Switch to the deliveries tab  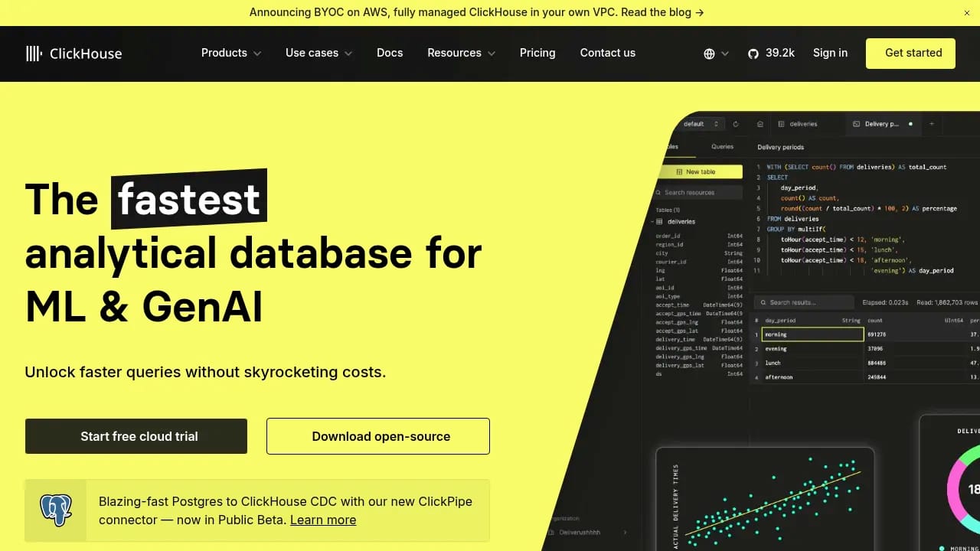coord(798,124)
